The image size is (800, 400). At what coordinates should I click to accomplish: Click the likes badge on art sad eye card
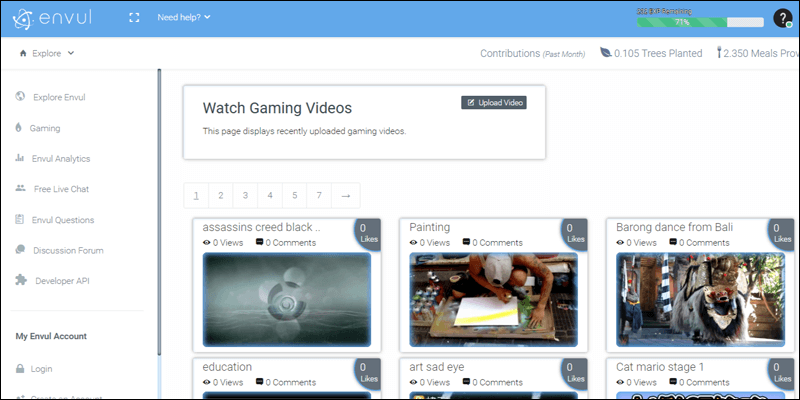coord(574,374)
